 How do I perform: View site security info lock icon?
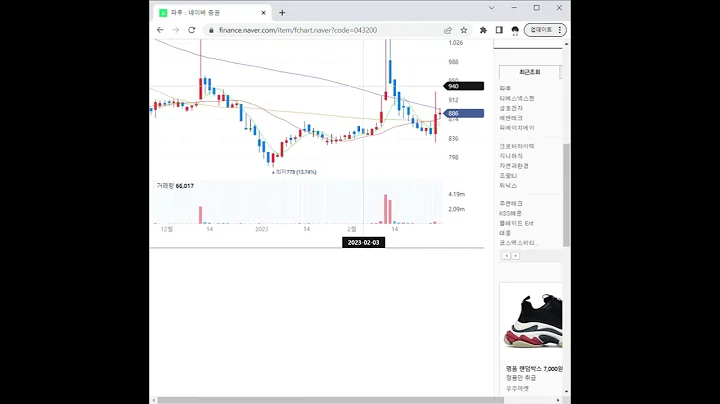coord(211,30)
